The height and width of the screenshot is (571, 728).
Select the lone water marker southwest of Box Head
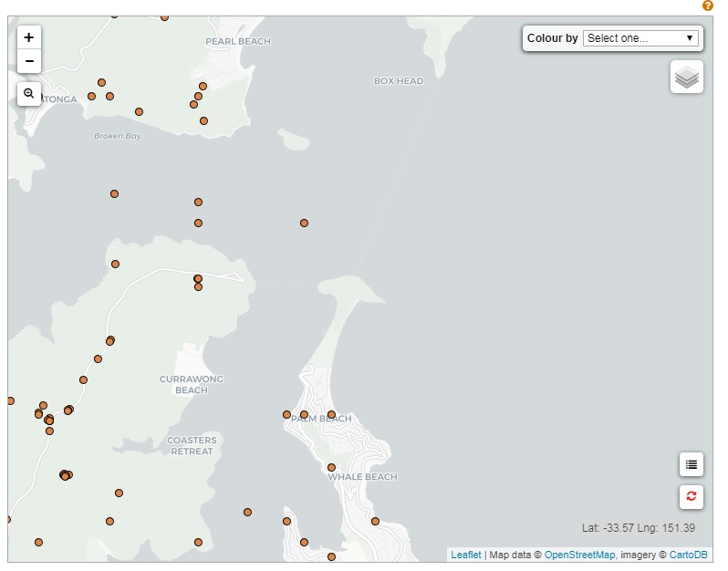click(304, 223)
